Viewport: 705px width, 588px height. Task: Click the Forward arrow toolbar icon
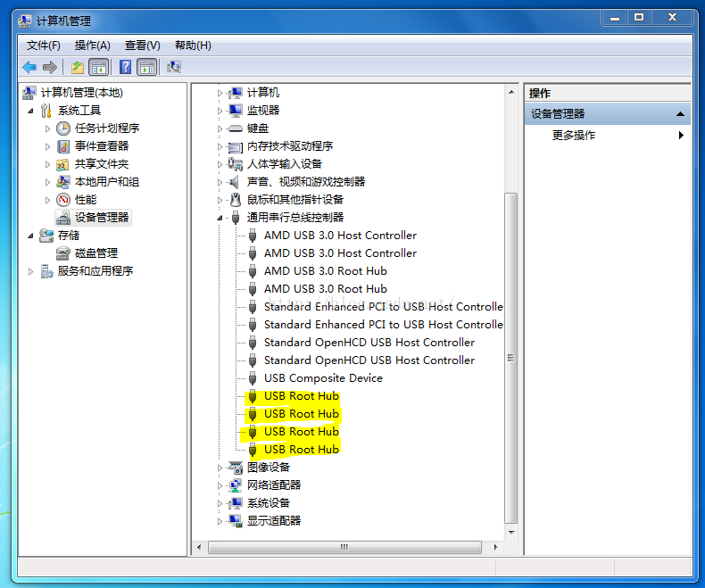coord(49,68)
